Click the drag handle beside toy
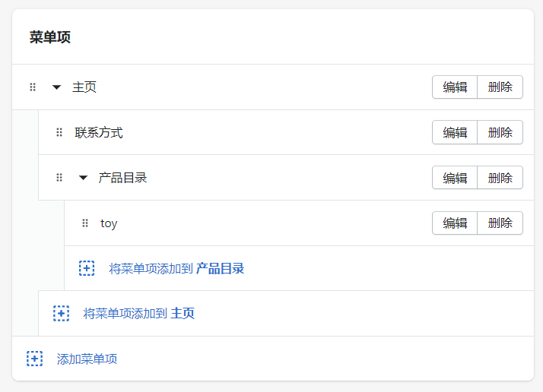Image resolution: width=543 pixels, height=392 pixels. 85,223
